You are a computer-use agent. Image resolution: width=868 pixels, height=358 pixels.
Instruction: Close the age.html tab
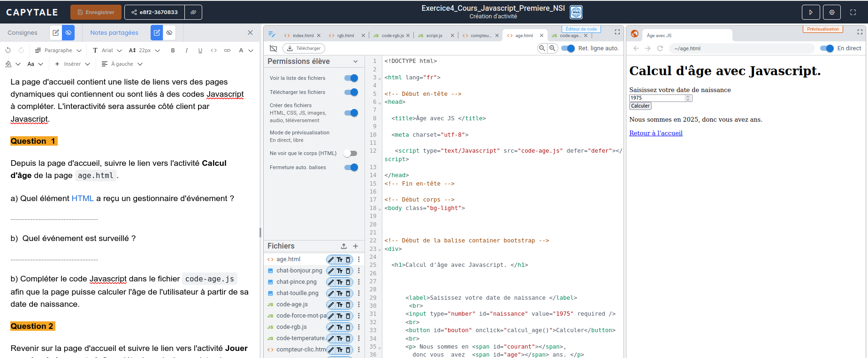point(541,36)
